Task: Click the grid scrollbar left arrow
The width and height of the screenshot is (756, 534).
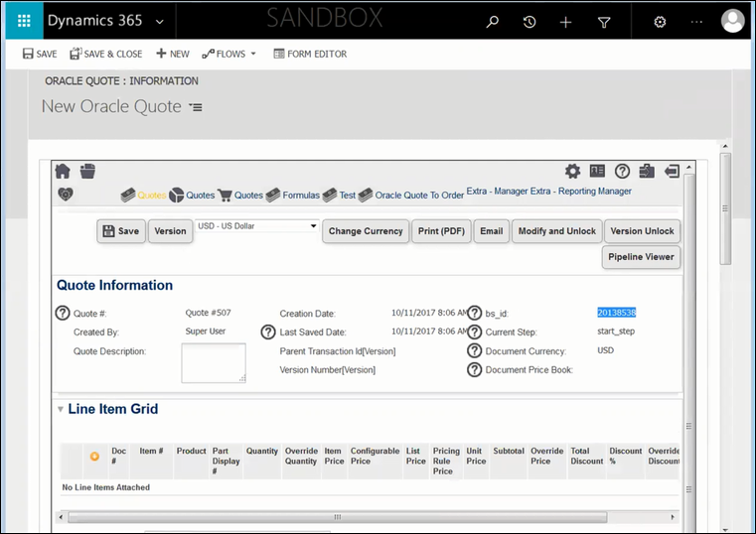Action: point(61,517)
